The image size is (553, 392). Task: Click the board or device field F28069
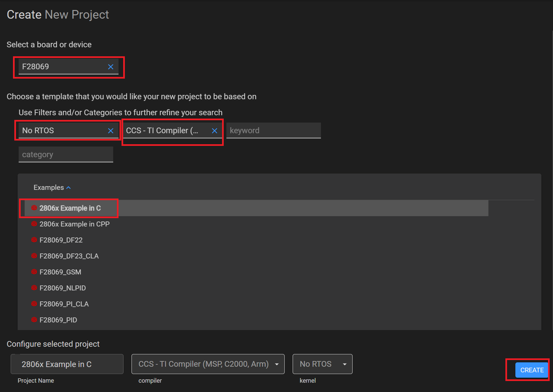tap(68, 67)
